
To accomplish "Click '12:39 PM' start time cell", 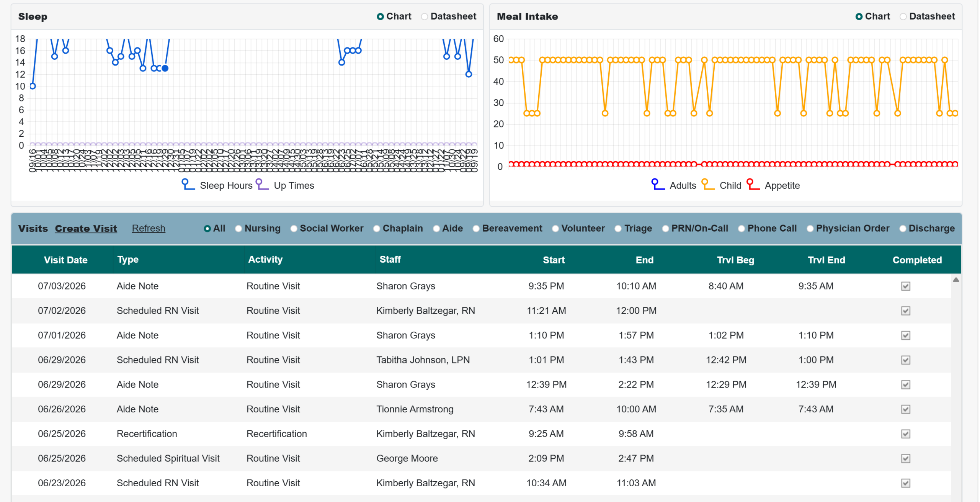I will 546,384.
